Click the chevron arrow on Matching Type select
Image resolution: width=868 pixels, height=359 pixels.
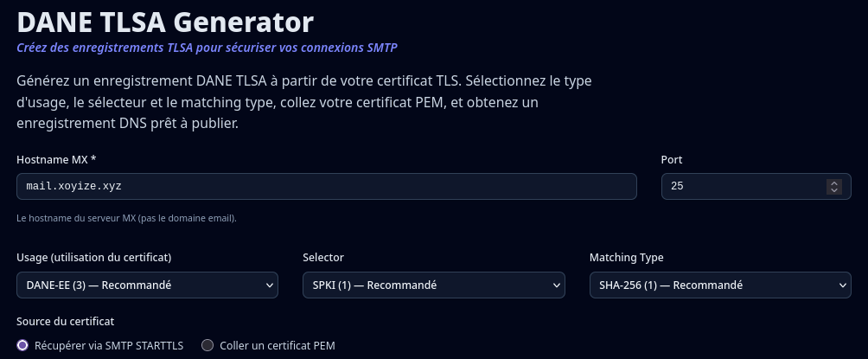point(843,285)
